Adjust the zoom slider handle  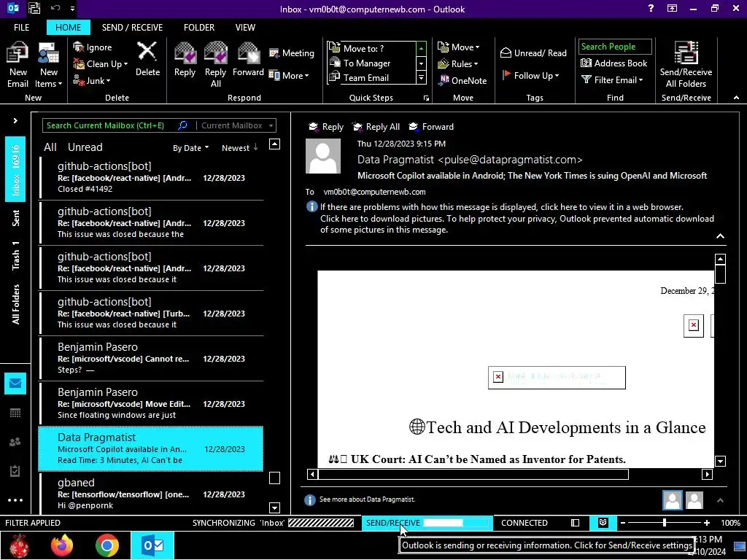[x=664, y=523]
